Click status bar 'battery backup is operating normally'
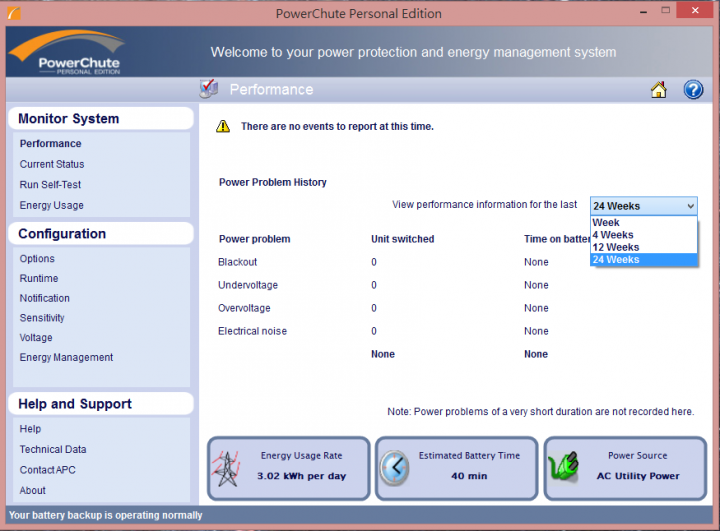 pos(106,515)
